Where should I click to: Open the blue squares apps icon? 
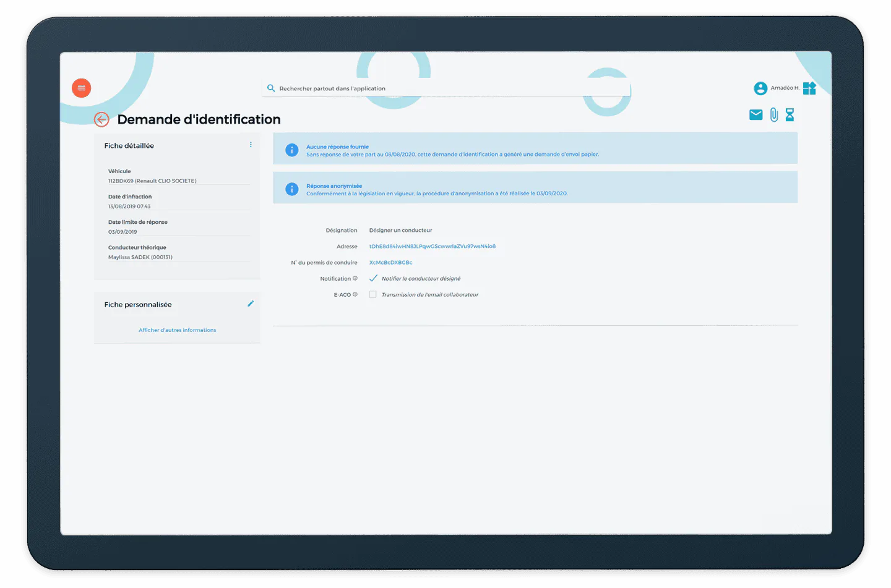[809, 88]
